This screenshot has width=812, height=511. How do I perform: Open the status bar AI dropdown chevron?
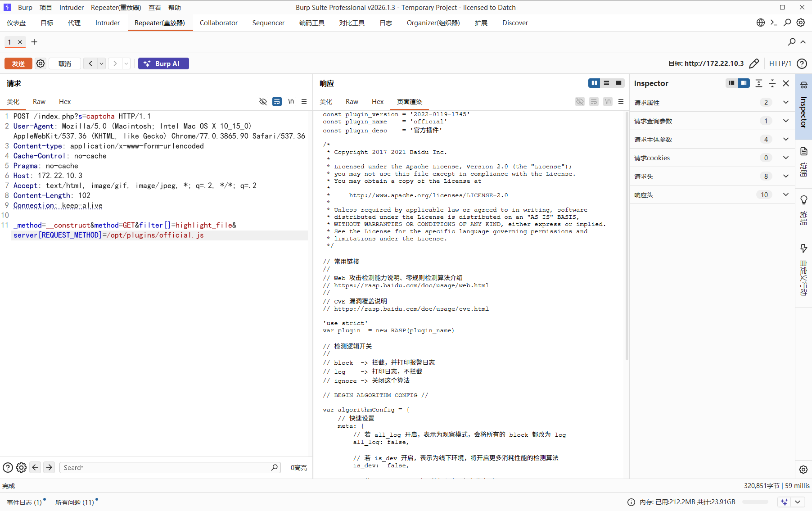(x=798, y=502)
